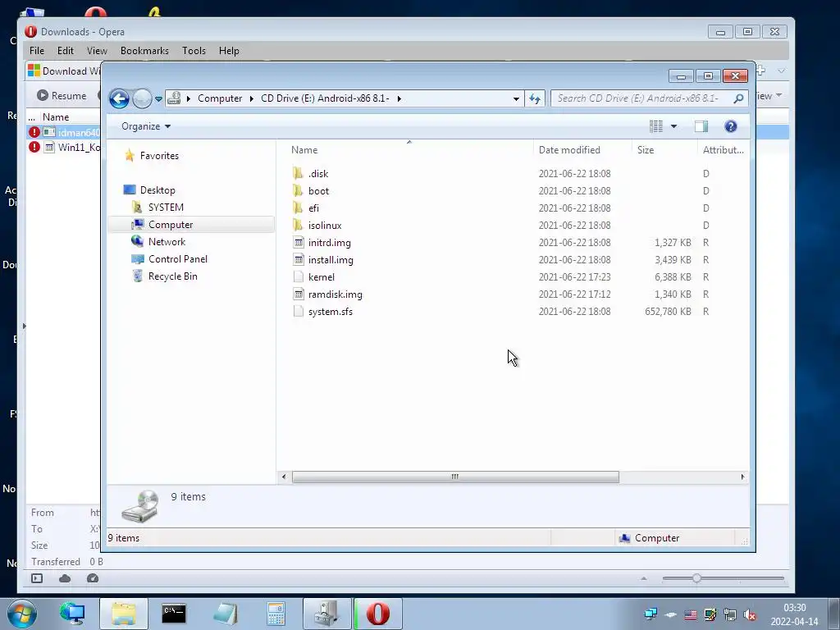Switch to Opera on the taskbar
This screenshot has width=840, height=630.
point(378,614)
